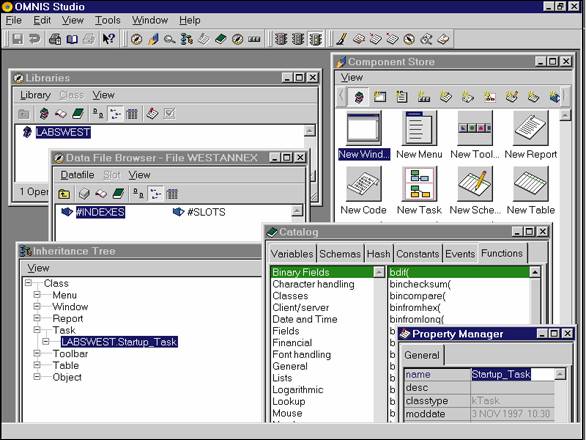Expand the Window node in Inheritance Tree
This screenshot has height=440, width=586.
click(x=37, y=307)
